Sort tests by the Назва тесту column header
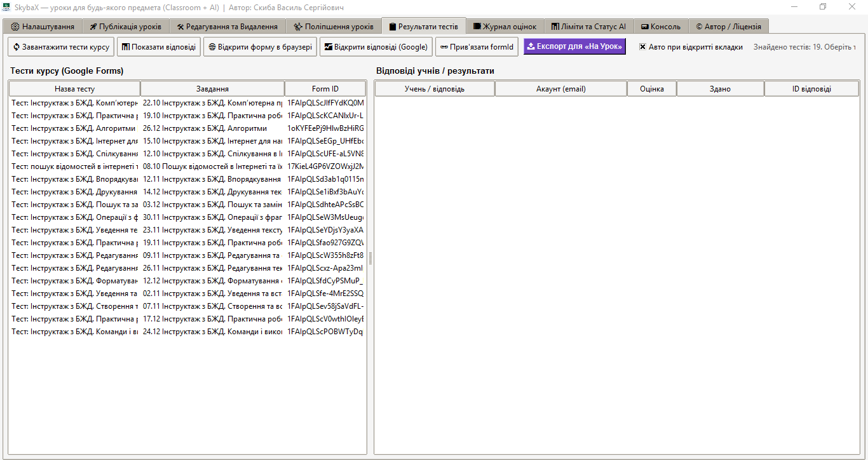868x460 pixels. pos(74,89)
